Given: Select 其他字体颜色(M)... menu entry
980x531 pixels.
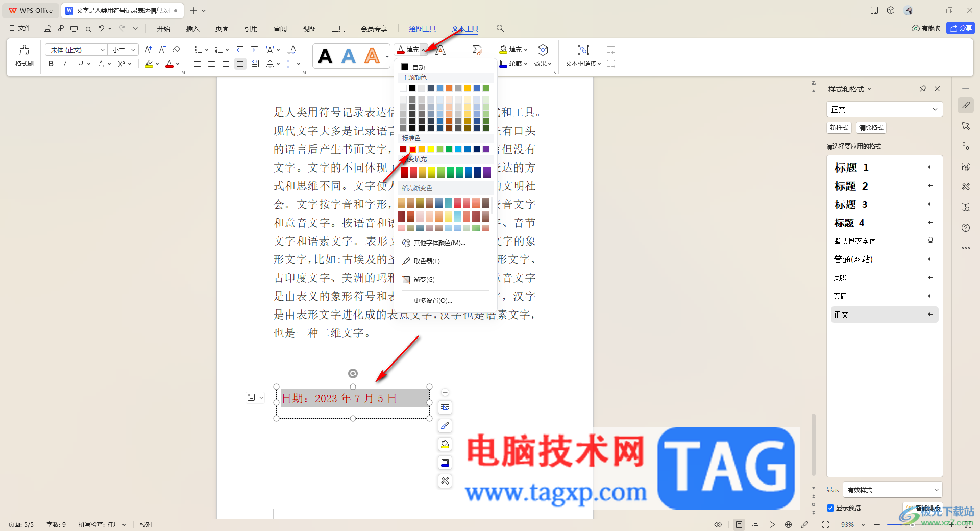Looking at the screenshot, I should tap(439, 243).
